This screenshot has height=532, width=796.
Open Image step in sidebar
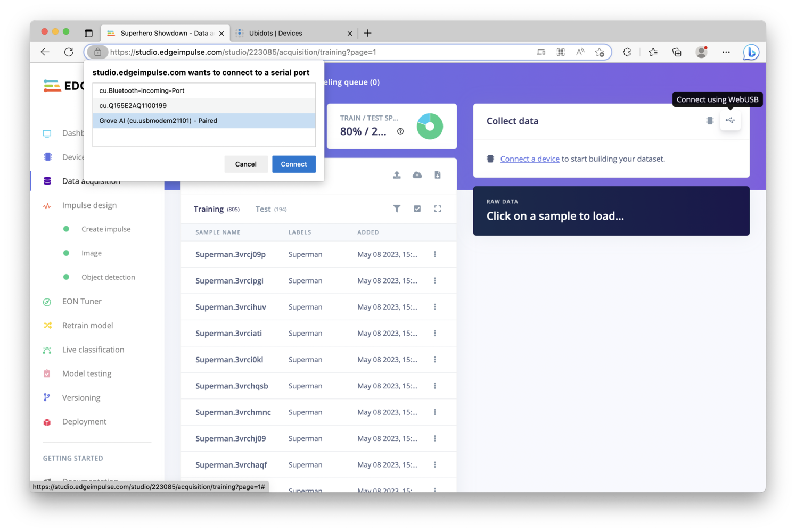(x=92, y=253)
